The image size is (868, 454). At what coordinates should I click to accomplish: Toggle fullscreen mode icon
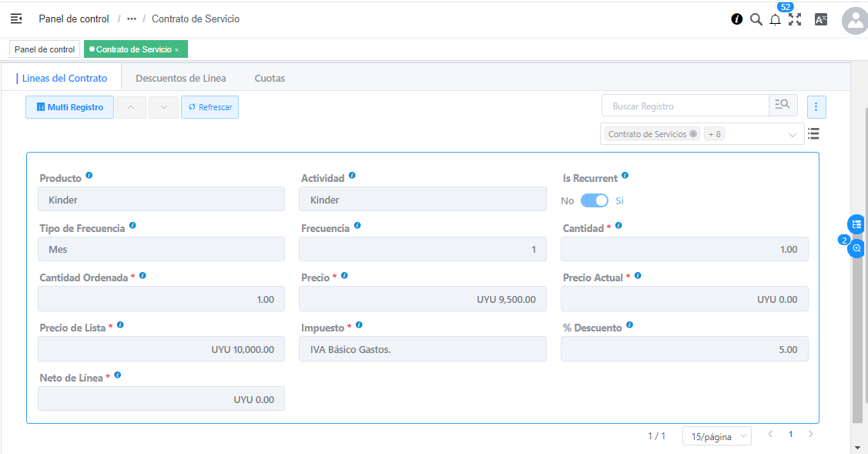point(795,19)
